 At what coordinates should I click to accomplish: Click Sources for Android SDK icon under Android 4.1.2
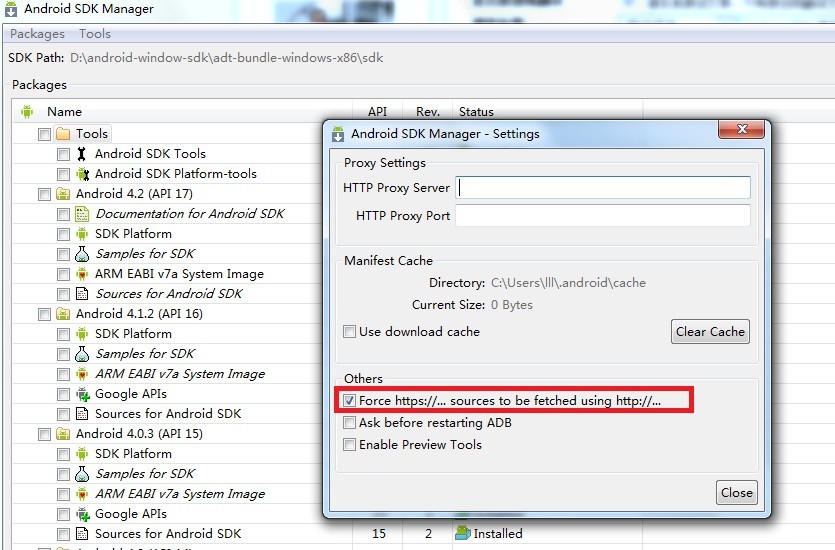pos(82,414)
